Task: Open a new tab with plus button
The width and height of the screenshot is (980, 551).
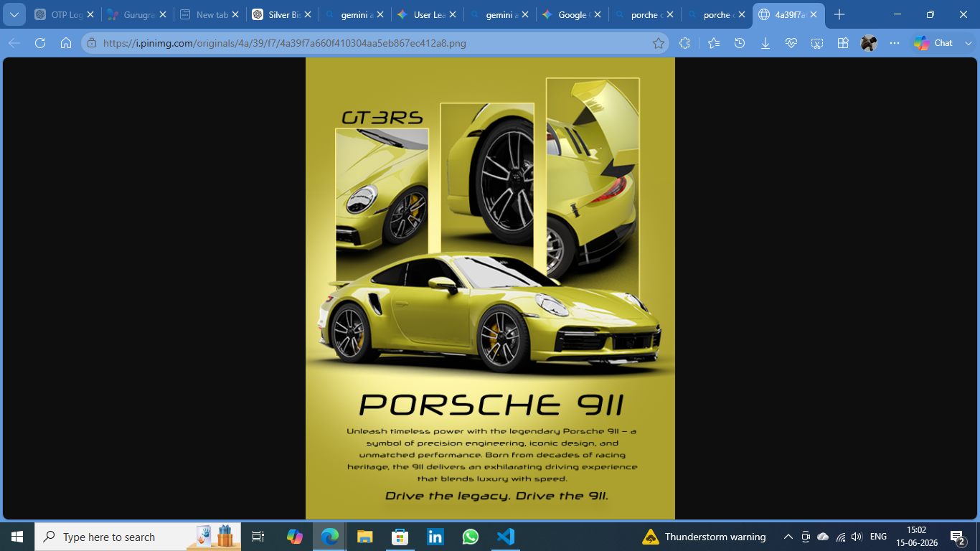Action: pyautogui.click(x=839, y=14)
